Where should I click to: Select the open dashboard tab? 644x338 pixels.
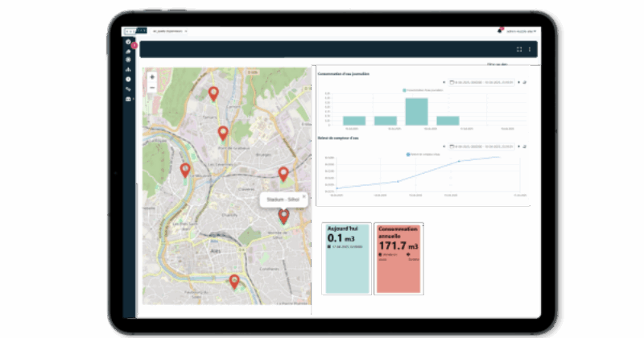161,31
